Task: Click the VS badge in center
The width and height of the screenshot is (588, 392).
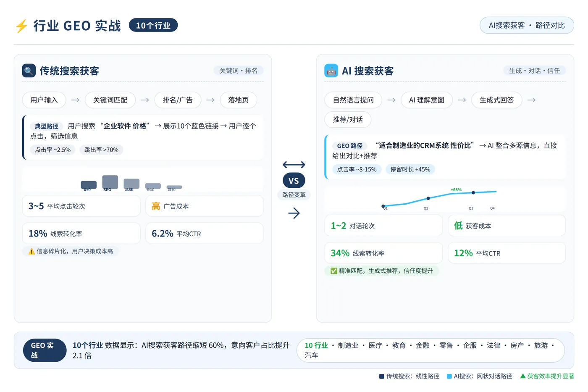Action: click(294, 181)
